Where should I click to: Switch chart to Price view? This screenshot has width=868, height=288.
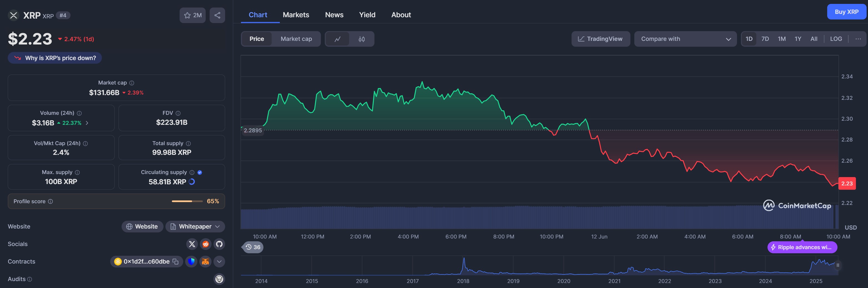(x=257, y=39)
